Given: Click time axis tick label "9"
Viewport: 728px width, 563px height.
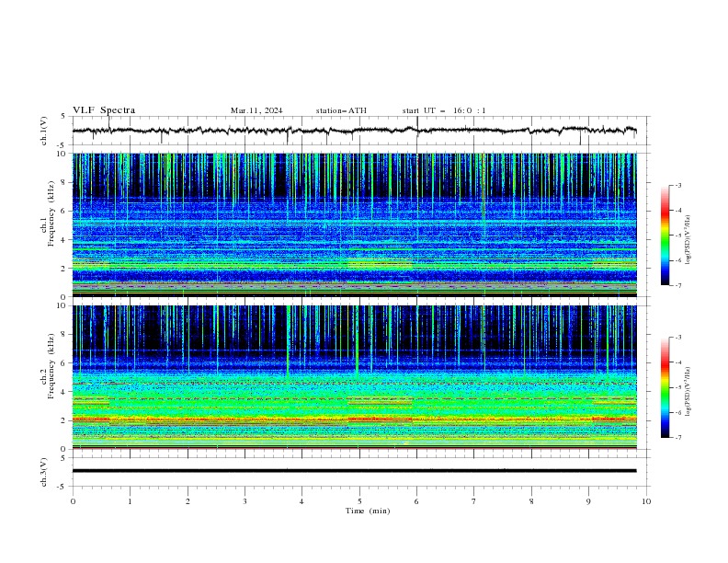Looking at the screenshot, I should pos(588,501).
